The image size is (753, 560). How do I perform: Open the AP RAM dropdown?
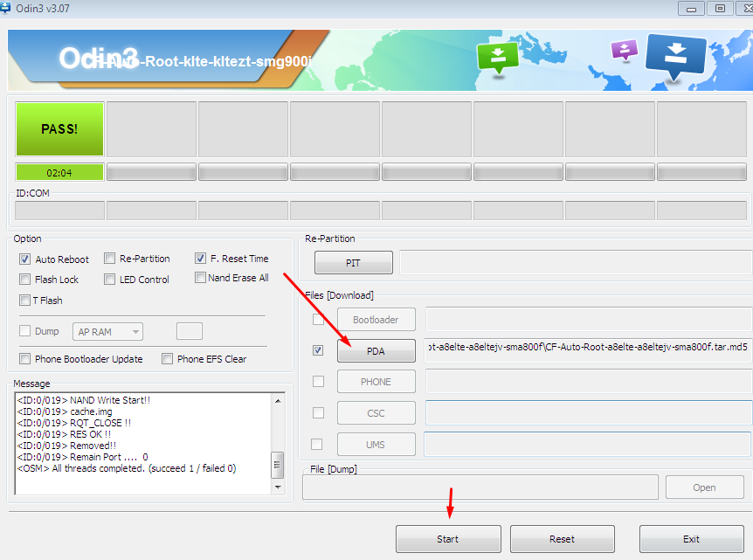point(108,332)
